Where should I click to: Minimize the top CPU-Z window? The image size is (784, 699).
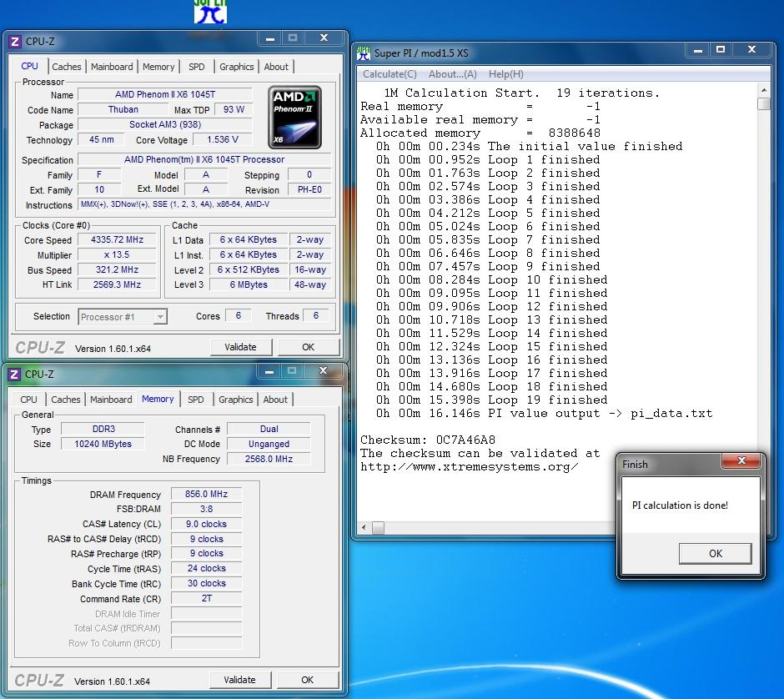click(270, 38)
